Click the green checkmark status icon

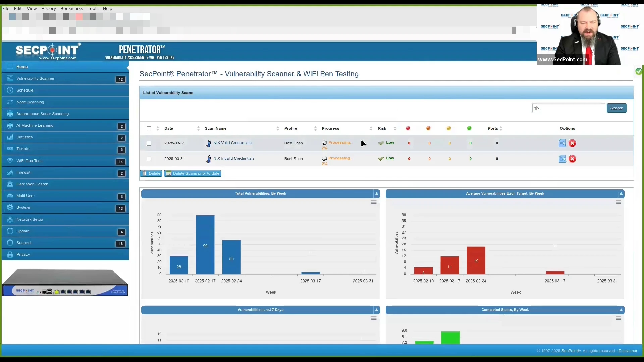click(639, 71)
